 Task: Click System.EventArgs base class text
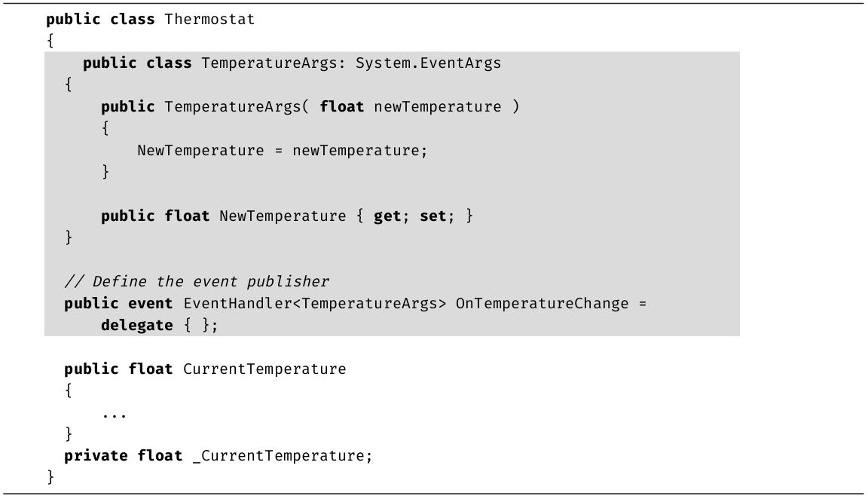(428, 63)
